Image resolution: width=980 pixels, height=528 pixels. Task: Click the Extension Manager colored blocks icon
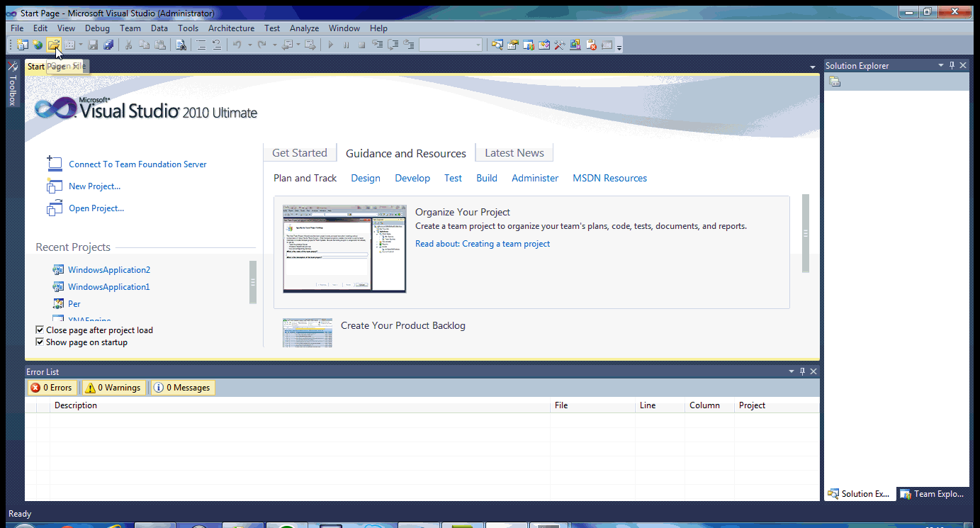click(x=575, y=45)
